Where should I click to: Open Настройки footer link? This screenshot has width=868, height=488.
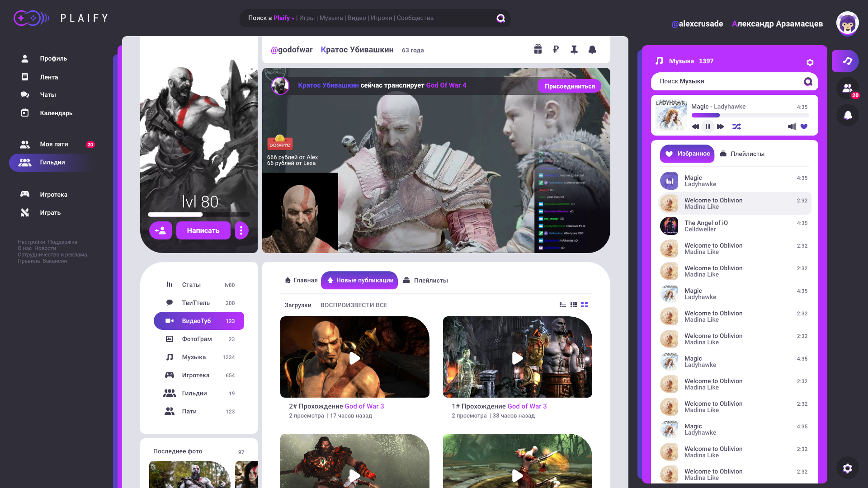(x=32, y=242)
